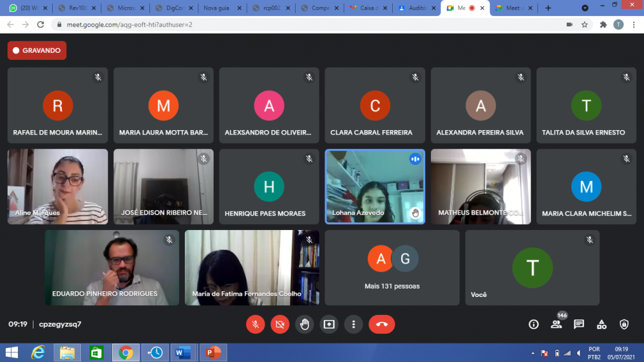Bookmark this page with the star icon
This screenshot has height=362, width=644.
tap(585, 24)
